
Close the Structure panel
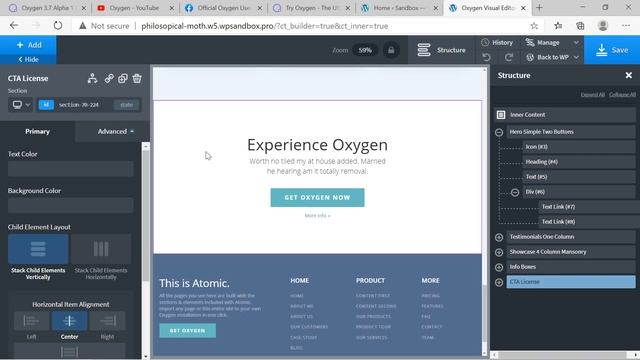point(629,75)
